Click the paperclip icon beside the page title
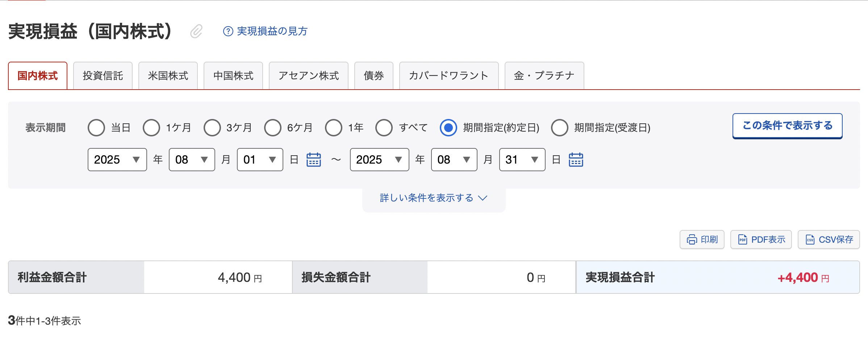The height and width of the screenshot is (337, 868). 196,32
